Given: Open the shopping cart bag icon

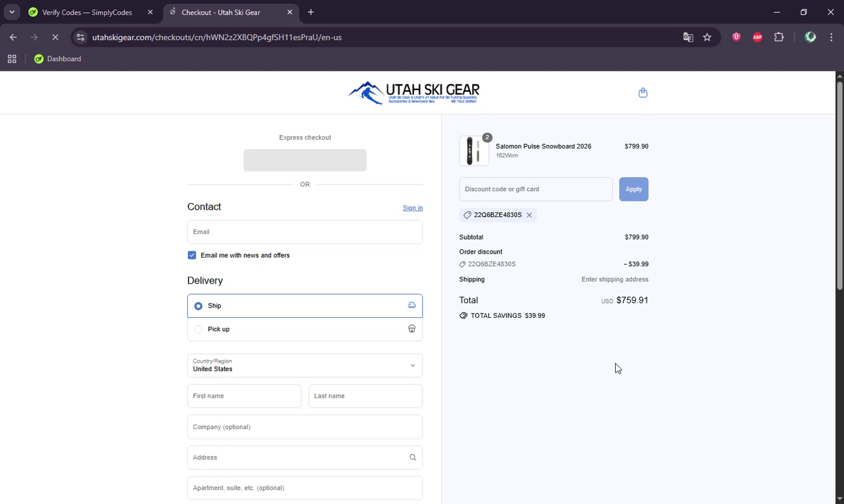Looking at the screenshot, I should tap(643, 93).
